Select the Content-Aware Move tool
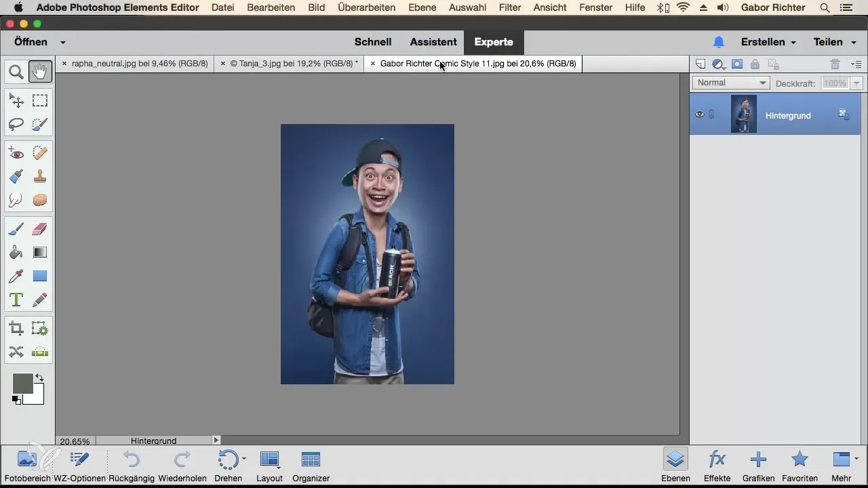Screen dimensions: 868x488 coord(16,352)
